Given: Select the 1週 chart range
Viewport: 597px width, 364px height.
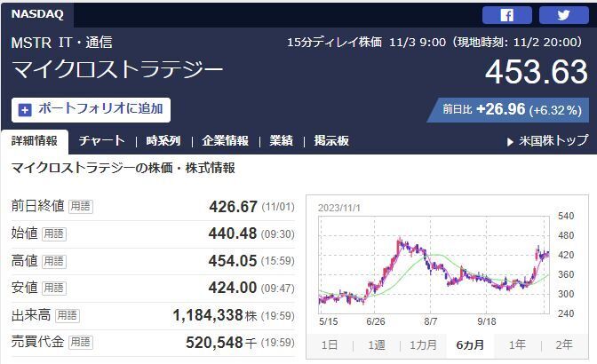Looking at the screenshot, I should (x=377, y=345).
